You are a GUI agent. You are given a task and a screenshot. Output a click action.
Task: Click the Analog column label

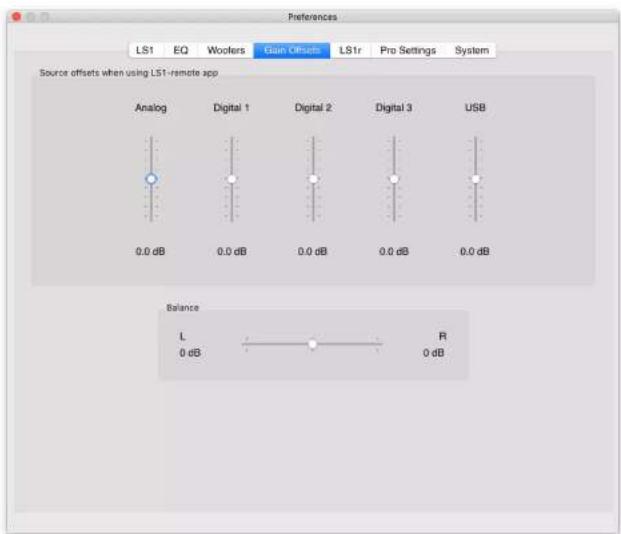click(x=151, y=108)
